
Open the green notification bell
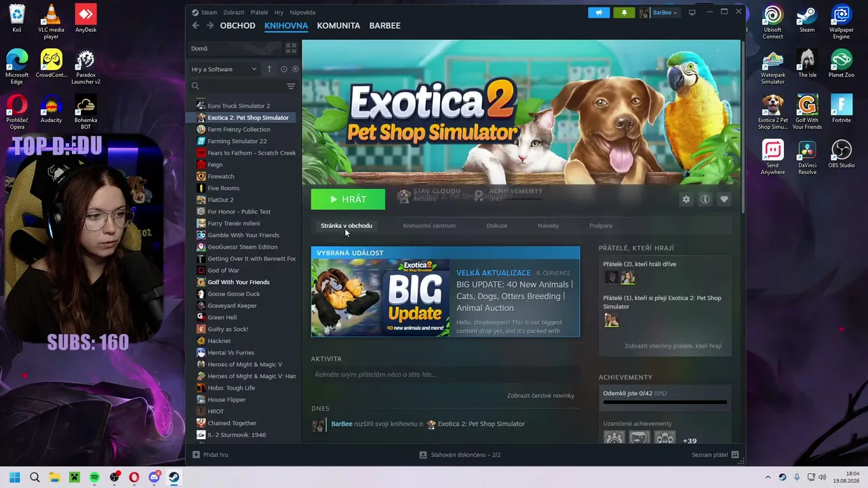pyautogui.click(x=624, y=12)
